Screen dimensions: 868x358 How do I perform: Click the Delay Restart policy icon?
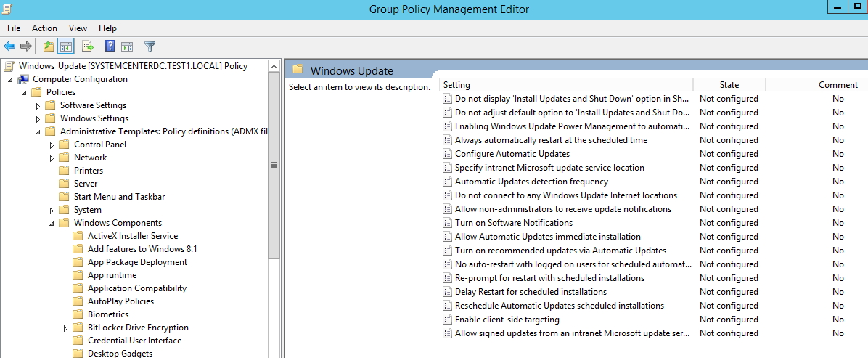pos(447,292)
